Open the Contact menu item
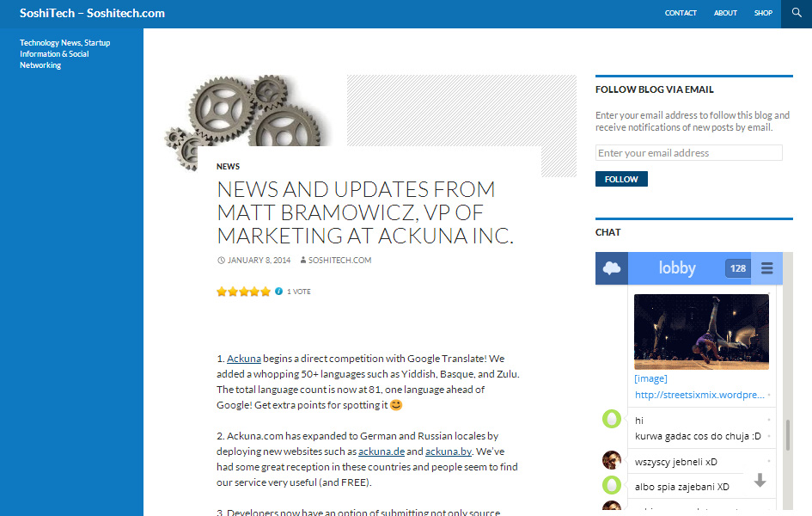The image size is (812, 516). [681, 14]
